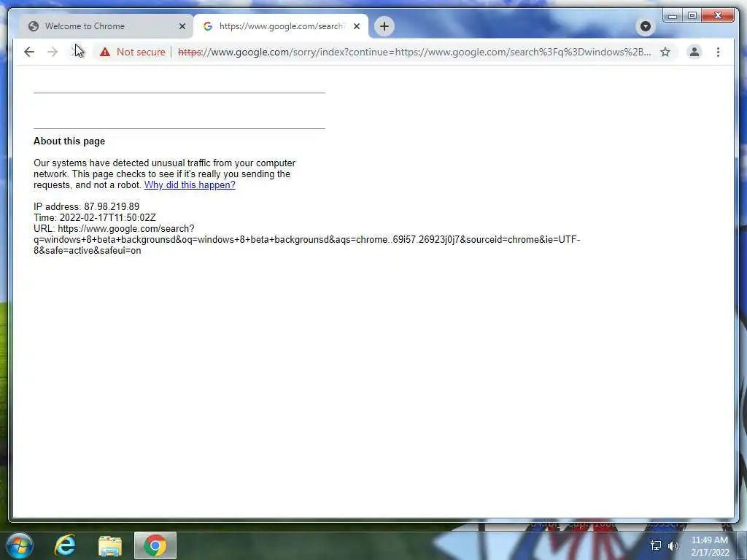The width and height of the screenshot is (747, 560).
Task: Go back using the browser back arrow
Action: (29, 52)
